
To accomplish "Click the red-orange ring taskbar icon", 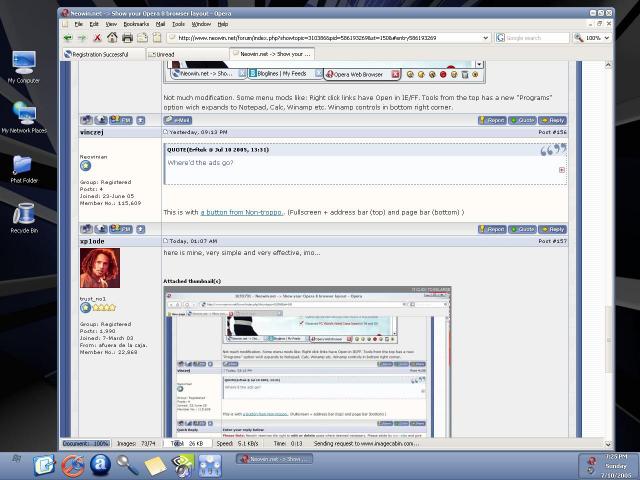I will 73,466.
